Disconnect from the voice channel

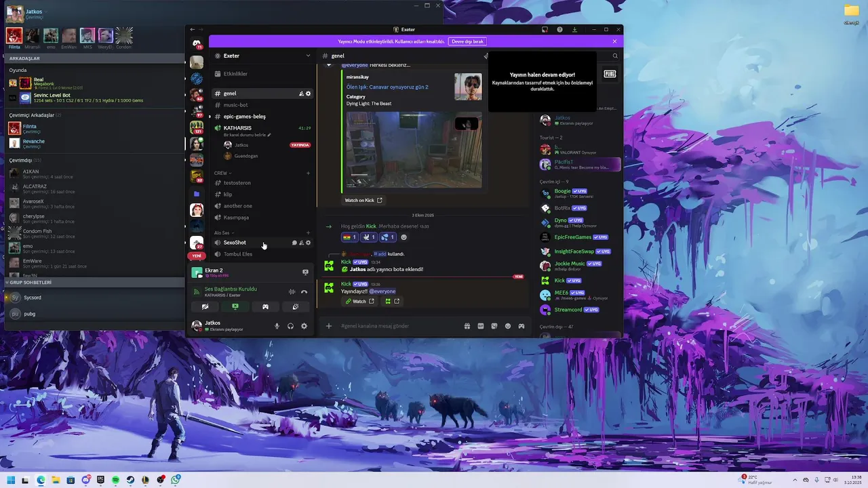[304, 292]
